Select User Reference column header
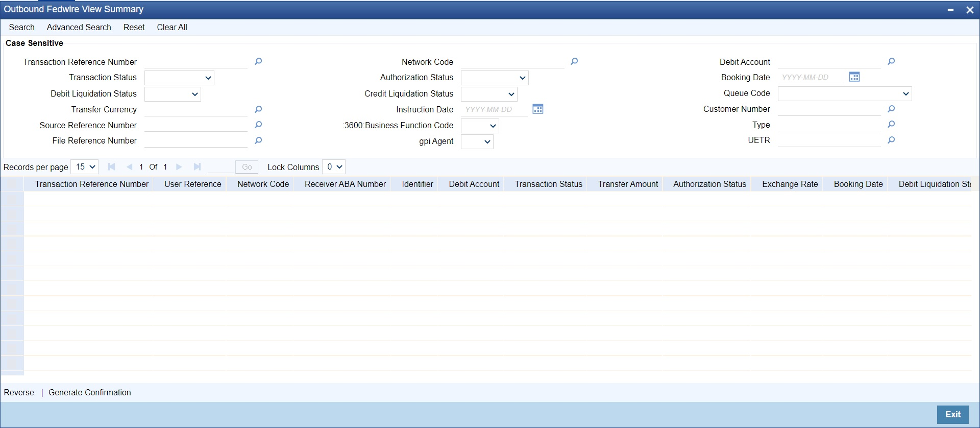Viewport: 980px width, 428px height. 193,184
